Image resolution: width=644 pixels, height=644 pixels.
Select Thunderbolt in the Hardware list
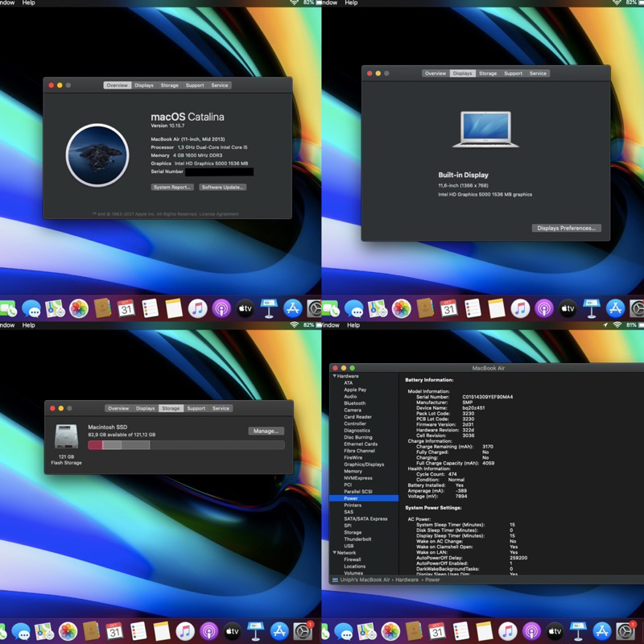357,539
